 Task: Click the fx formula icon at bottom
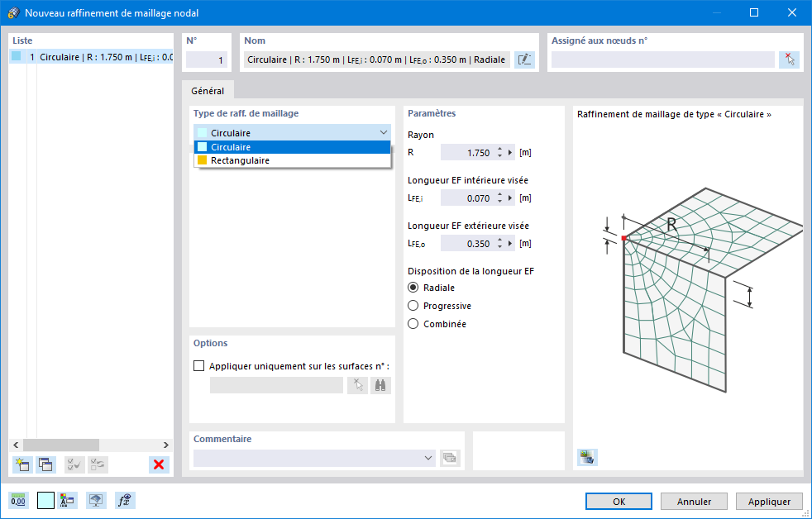tap(125, 500)
